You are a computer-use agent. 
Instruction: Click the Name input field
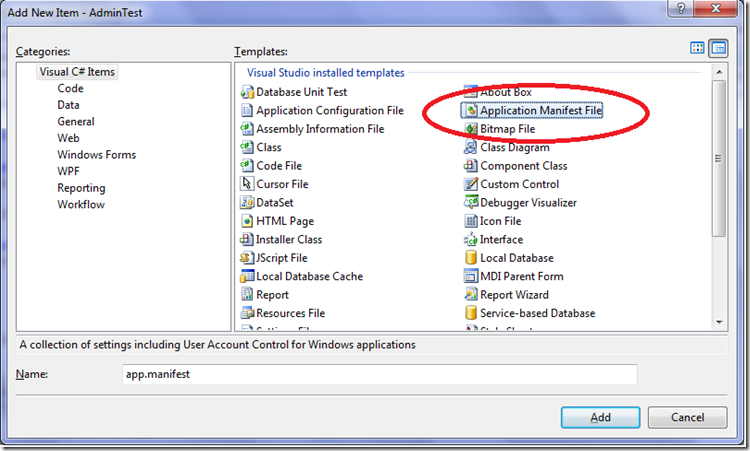tap(377, 374)
